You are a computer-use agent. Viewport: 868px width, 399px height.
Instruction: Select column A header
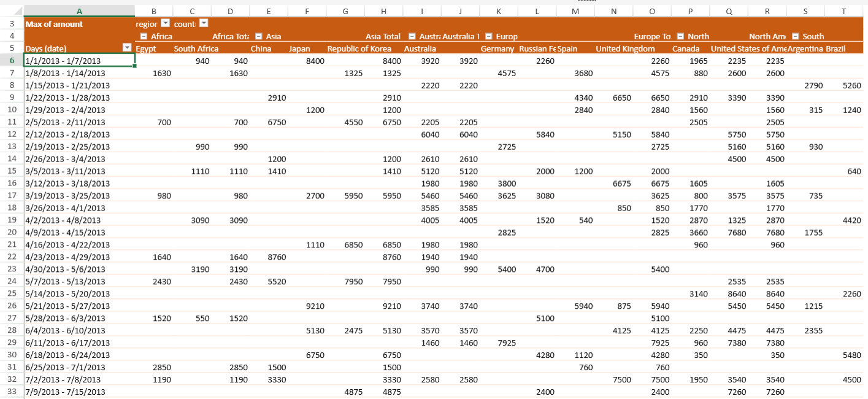[x=79, y=11]
